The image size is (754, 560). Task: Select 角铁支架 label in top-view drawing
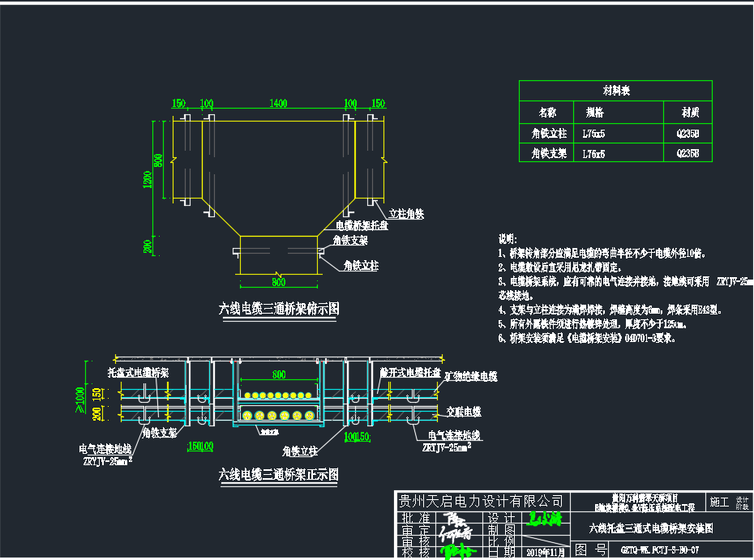(350, 241)
